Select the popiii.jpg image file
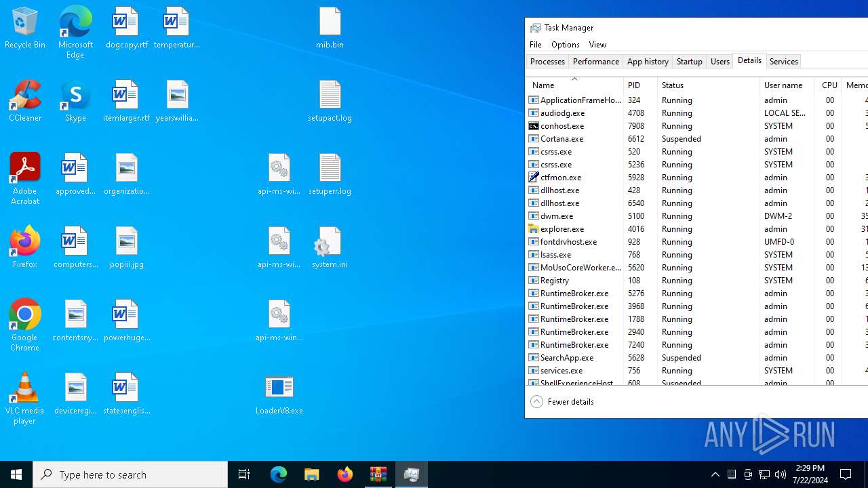The width and height of the screenshot is (868, 488). 127,248
